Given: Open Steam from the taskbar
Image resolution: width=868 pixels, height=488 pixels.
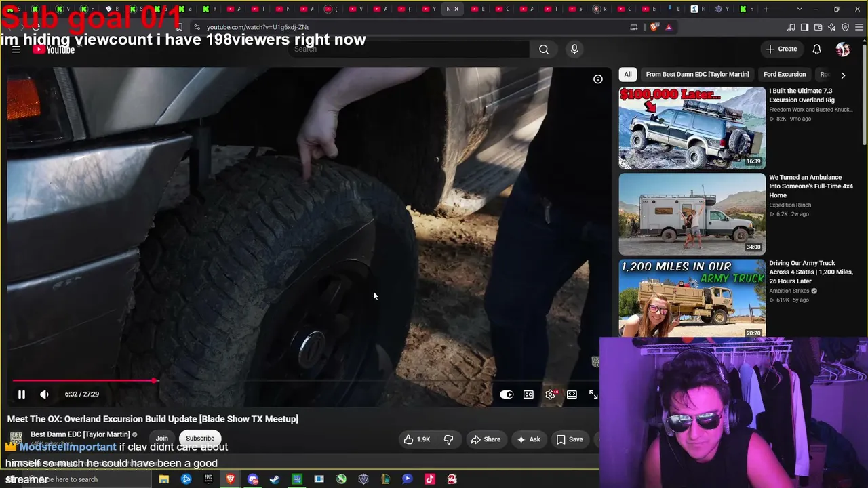Looking at the screenshot, I should pyautogui.click(x=275, y=479).
